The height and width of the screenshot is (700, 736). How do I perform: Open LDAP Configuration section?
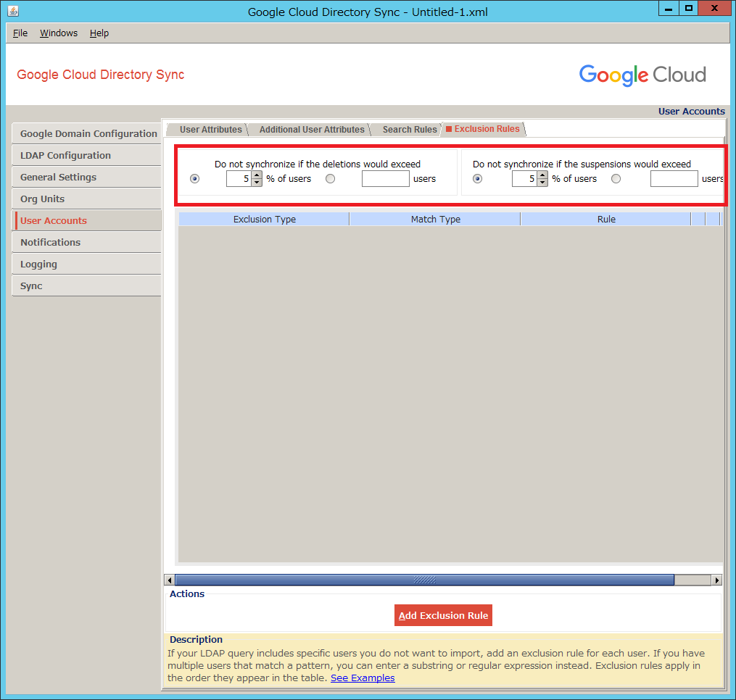point(87,155)
